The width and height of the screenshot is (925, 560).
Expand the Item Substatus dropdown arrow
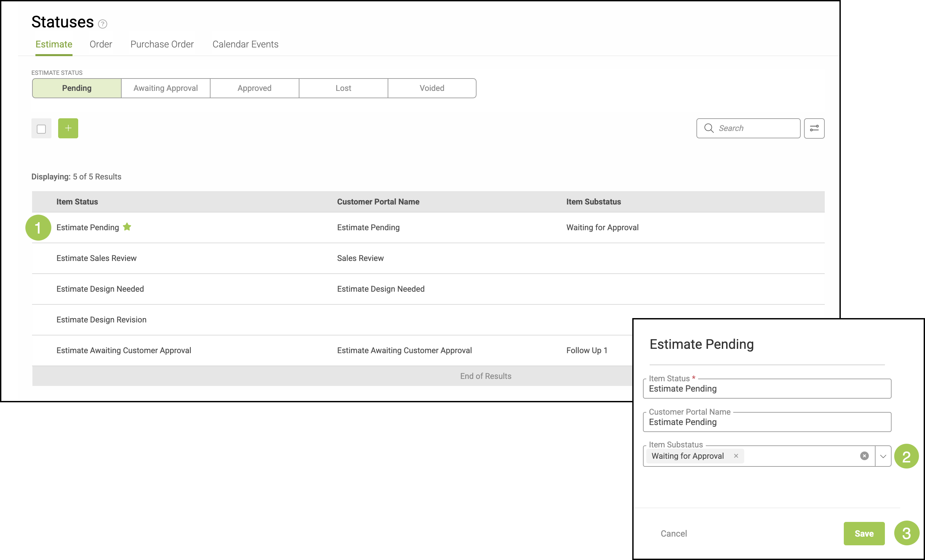pyautogui.click(x=883, y=456)
